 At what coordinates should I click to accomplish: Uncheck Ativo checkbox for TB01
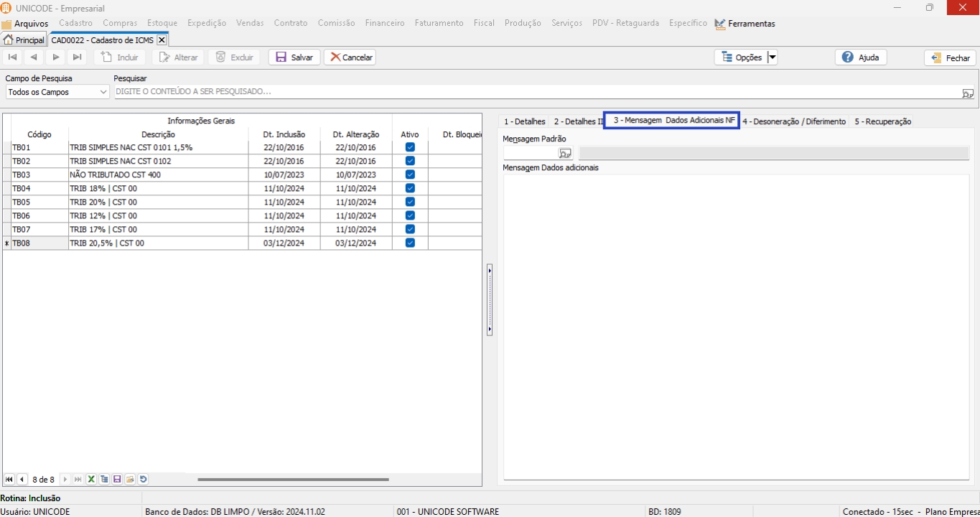[x=410, y=147]
